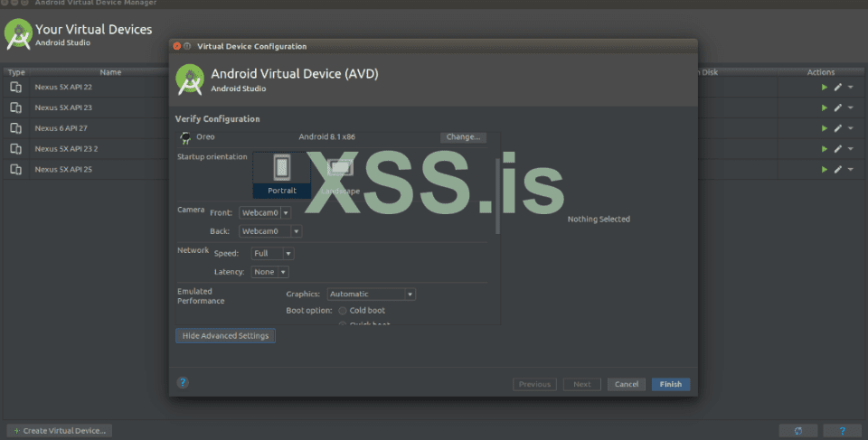The width and height of the screenshot is (868, 440).
Task: Select the Nexus 5X API 25 row name
Action: coord(63,169)
